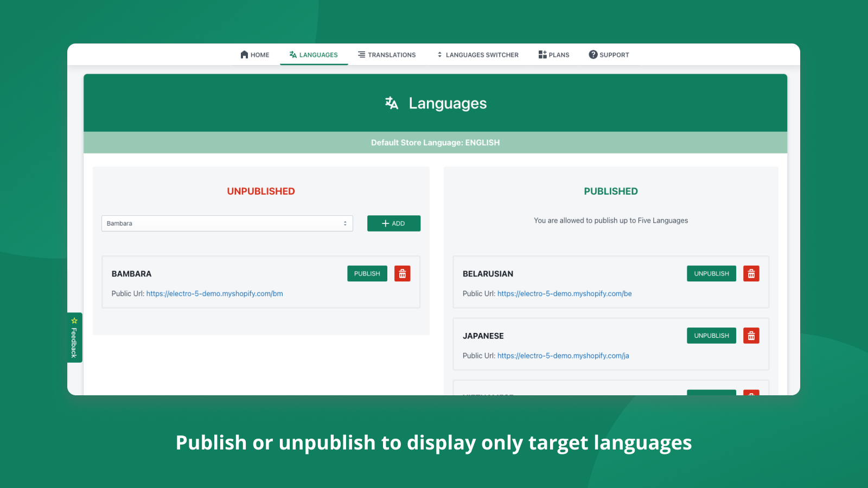Click the 'publish up to Five Languages' note

611,221
